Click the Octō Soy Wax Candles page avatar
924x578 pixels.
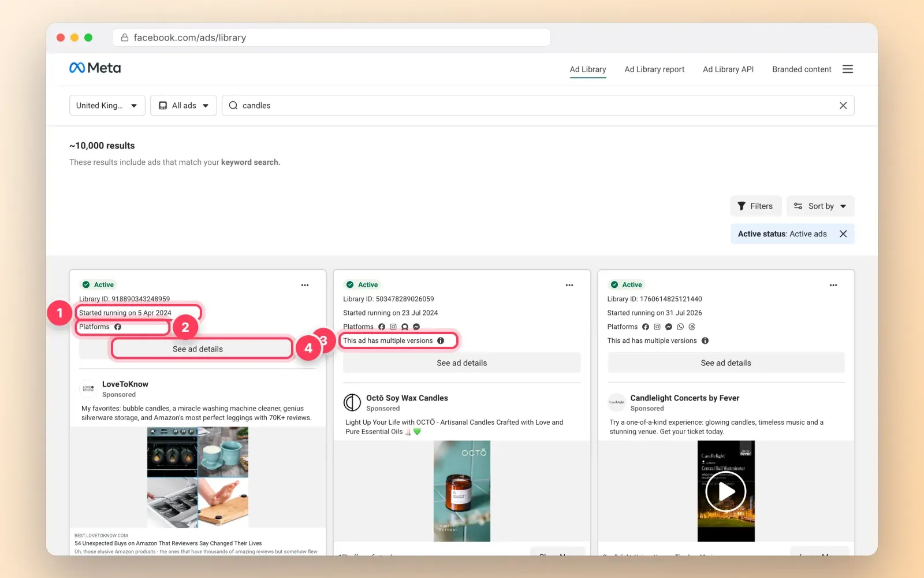coord(352,402)
